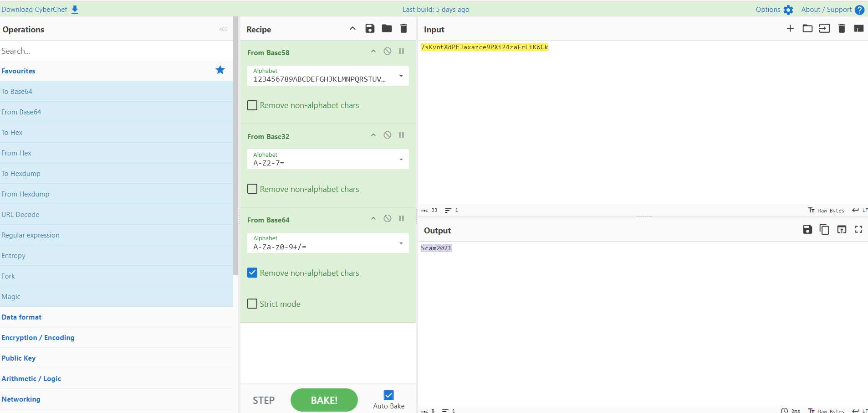Add a new input tab
The image size is (868, 413).
(x=790, y=29)
